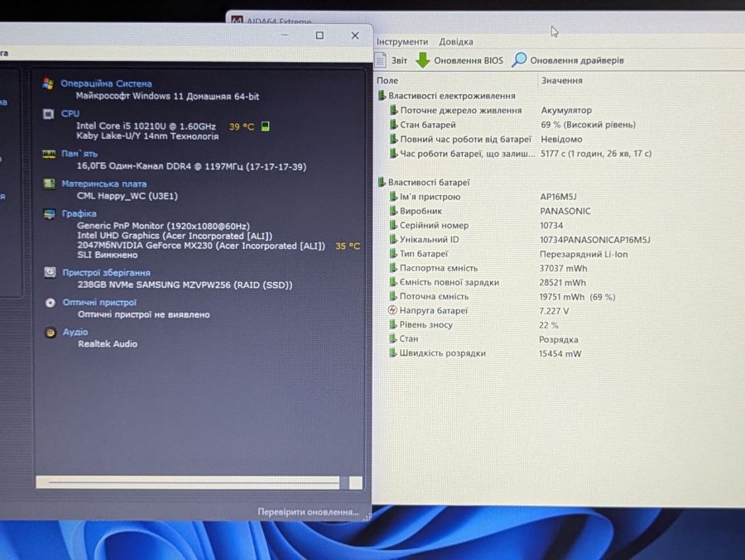This screenshot has width=745, height=560.
Task: Click the RAM memory module icon
Action: pyautogui.click(x=49, y=154)
